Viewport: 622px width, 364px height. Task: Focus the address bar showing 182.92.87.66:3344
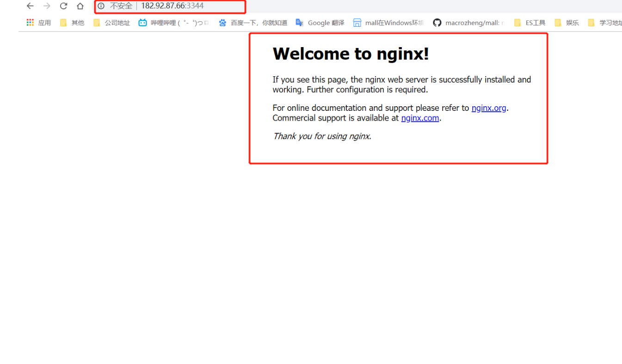172,6
